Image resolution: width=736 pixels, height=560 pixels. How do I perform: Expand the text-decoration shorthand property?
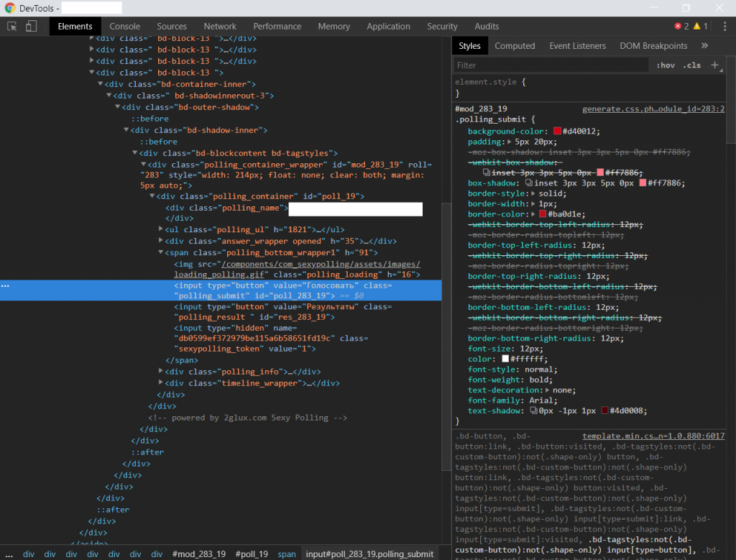click(x=547, y=390)
